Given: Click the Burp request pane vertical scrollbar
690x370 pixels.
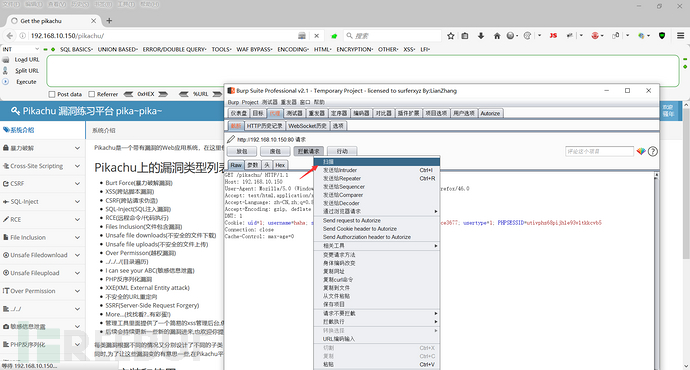Looking at the screenshot, I should pyautogui.click(x=656, y=271).
